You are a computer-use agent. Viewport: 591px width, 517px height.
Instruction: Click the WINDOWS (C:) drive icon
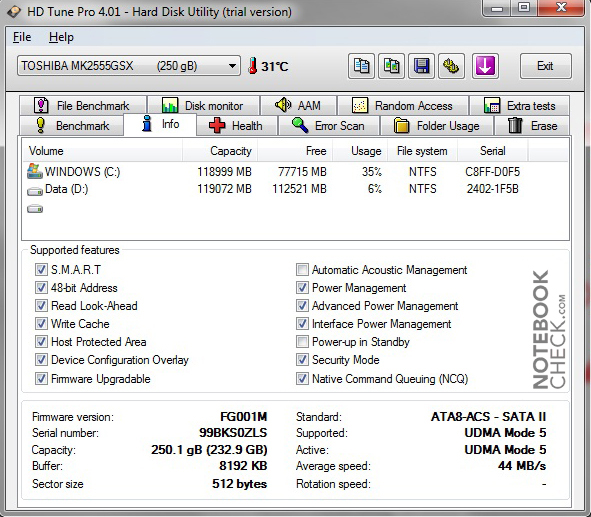35,171
